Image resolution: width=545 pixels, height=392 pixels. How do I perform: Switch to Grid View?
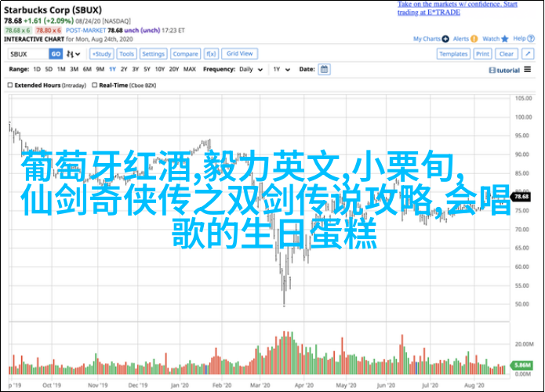(239, 53)
